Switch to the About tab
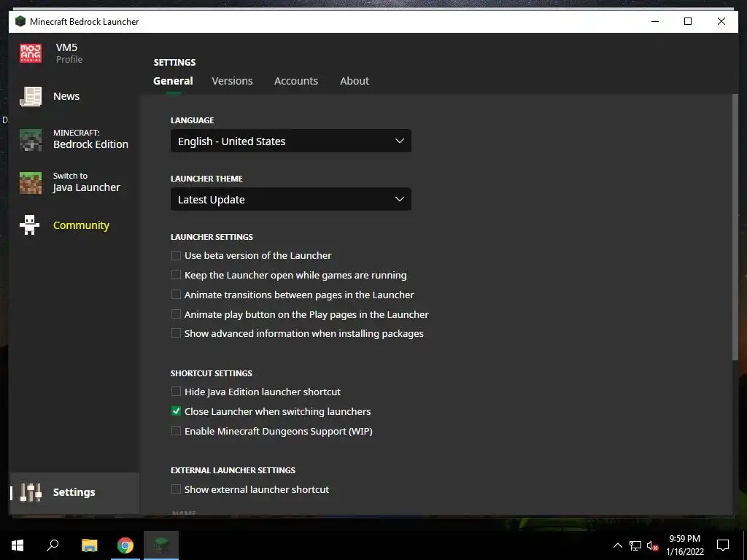 click(x=355, y=81)
